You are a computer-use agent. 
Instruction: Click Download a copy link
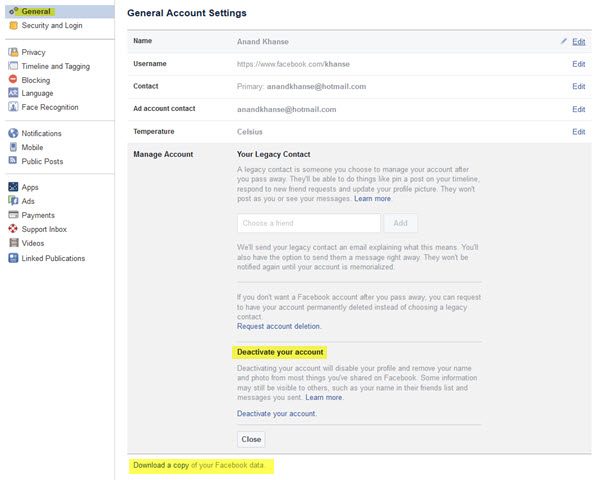tap(158, 466)
